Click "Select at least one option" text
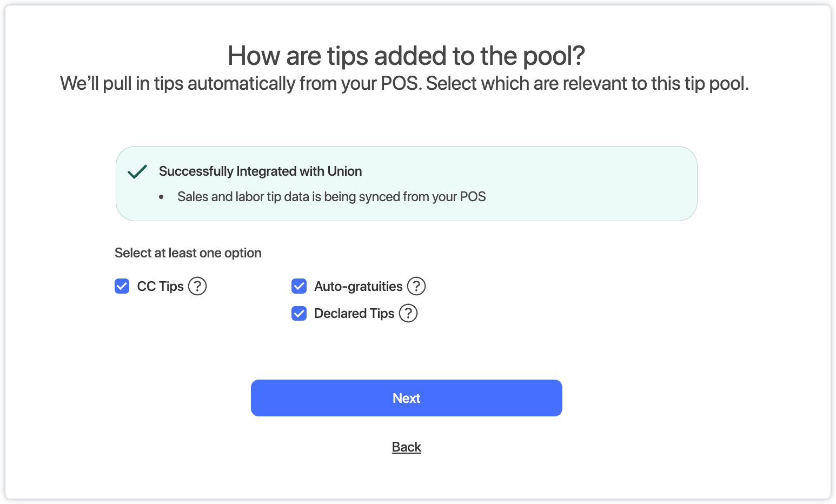The image size is (836, 504). tap(188, 253)
